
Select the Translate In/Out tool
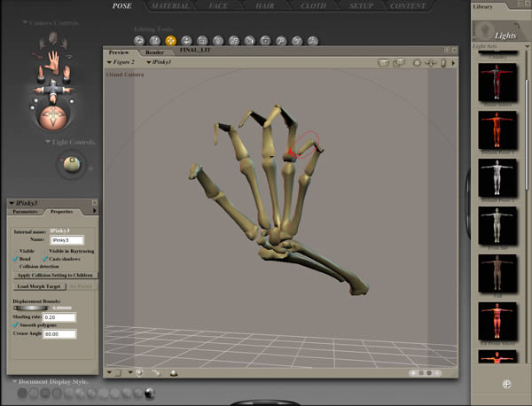click(186, 41)
